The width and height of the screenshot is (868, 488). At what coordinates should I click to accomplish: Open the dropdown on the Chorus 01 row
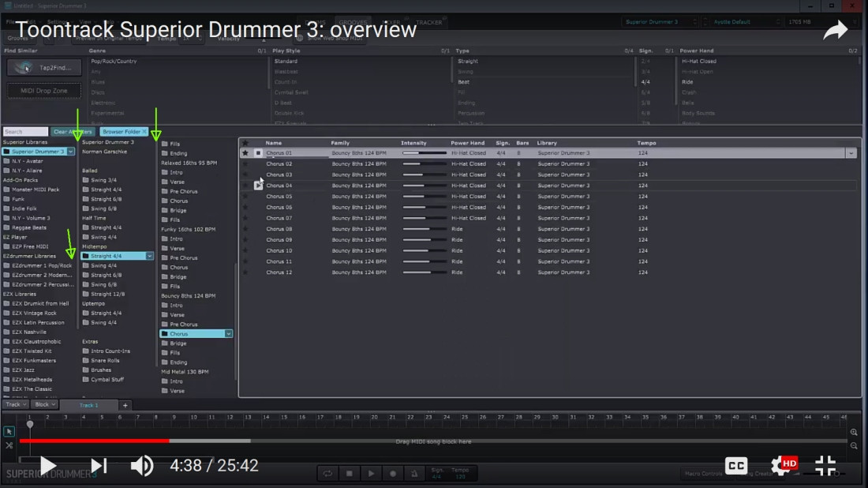coord(851,153)
